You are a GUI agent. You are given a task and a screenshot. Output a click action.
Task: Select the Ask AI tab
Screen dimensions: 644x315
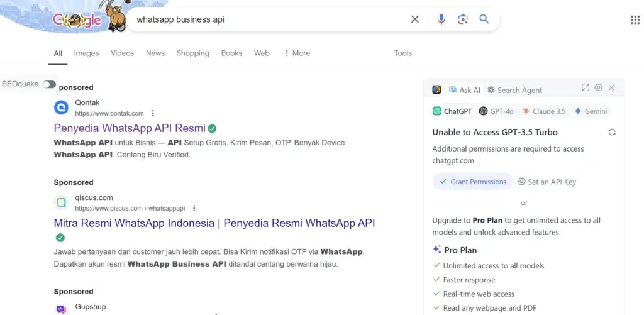465,90
